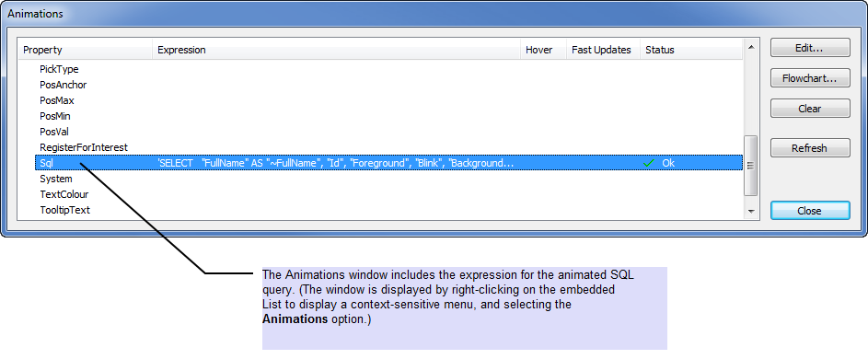Select the PickType property row

(380, 69)
